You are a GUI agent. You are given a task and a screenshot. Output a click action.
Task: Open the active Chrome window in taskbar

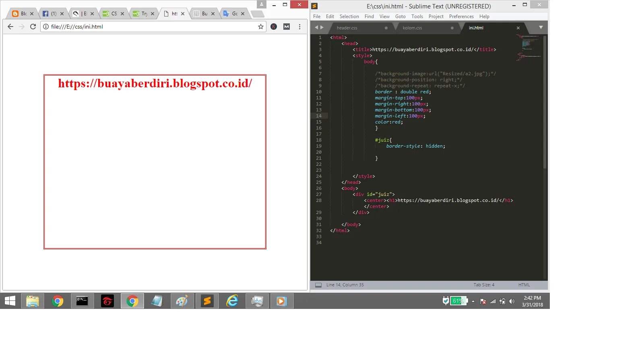132,301
